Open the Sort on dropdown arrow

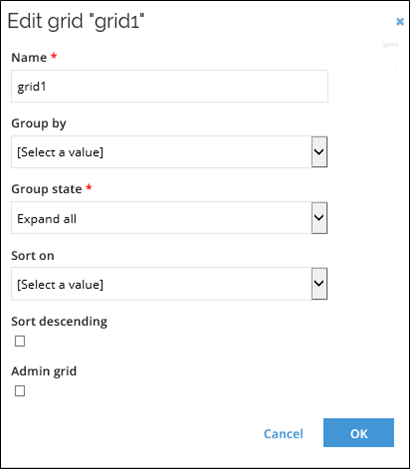pyautogui.click(x=319, y=284)
